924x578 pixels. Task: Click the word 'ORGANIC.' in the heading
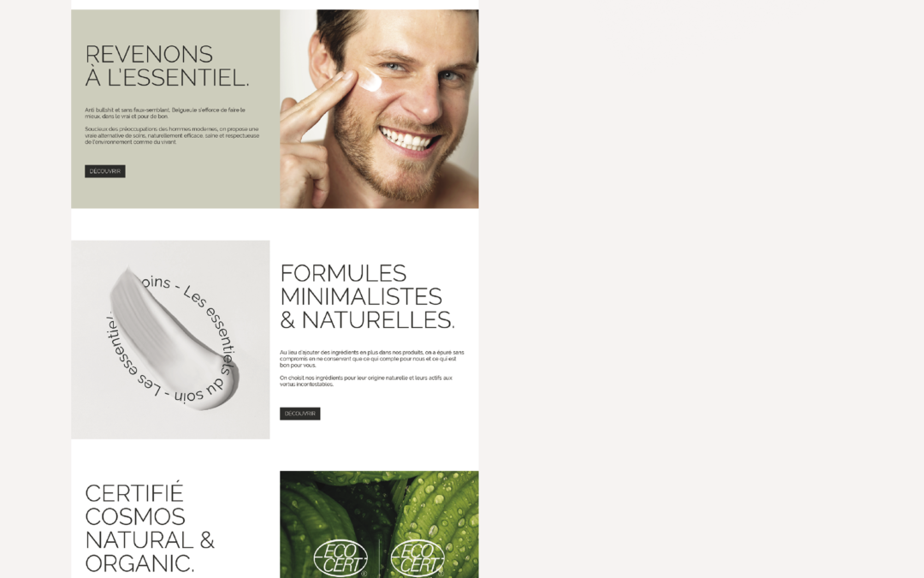click(139, 563)
